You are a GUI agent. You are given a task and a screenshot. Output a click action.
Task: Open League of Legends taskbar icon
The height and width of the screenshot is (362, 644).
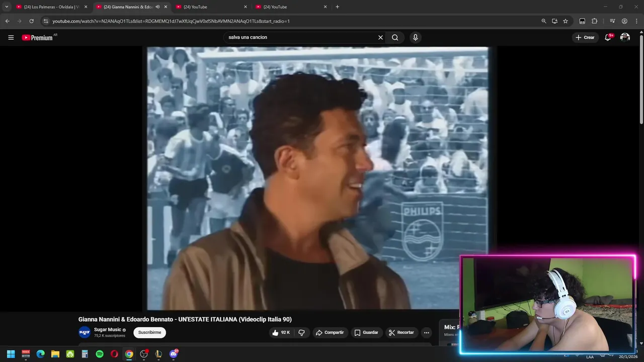pos(159,354)
